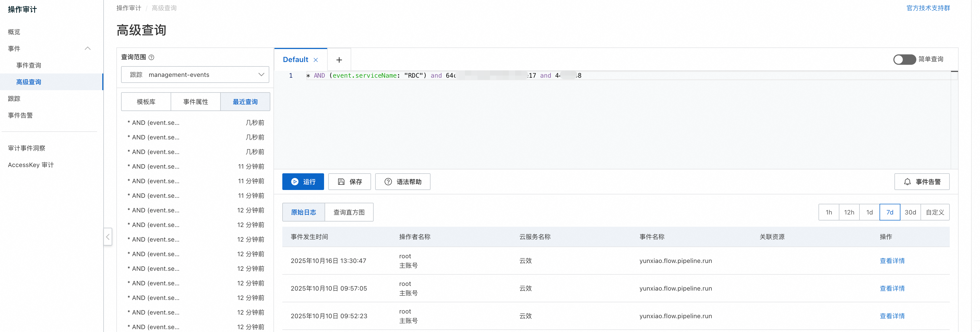Collapse the left query panel arrow
The image size is (980, 332).
click(108, 237)
